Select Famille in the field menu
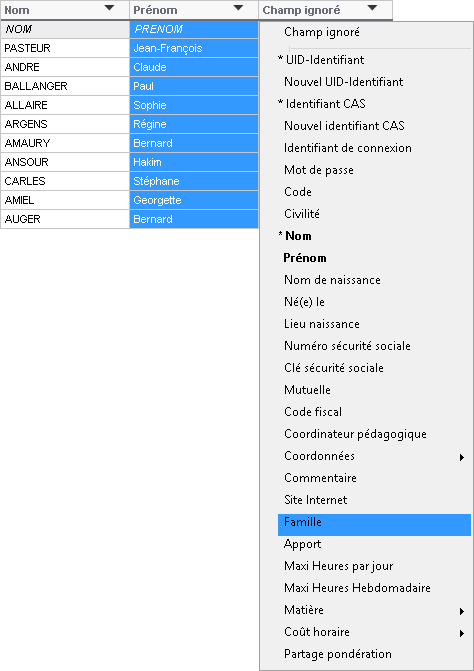 374,524
